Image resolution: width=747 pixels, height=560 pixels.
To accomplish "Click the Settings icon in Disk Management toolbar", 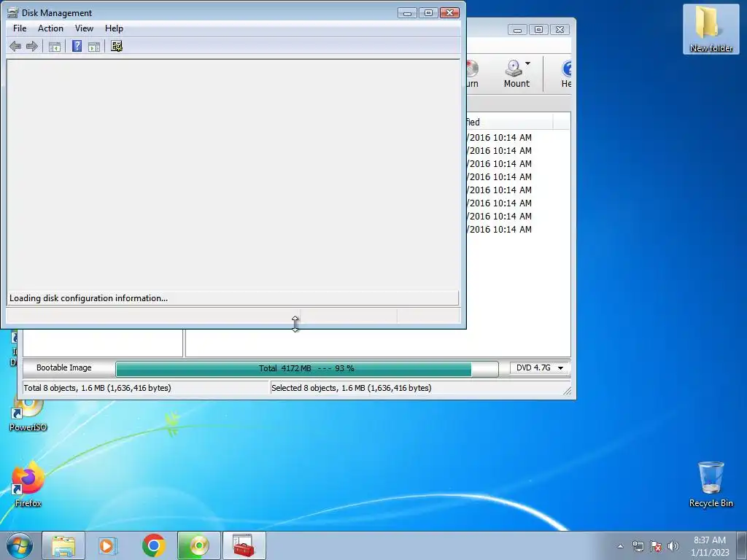I will coord(117,46).
